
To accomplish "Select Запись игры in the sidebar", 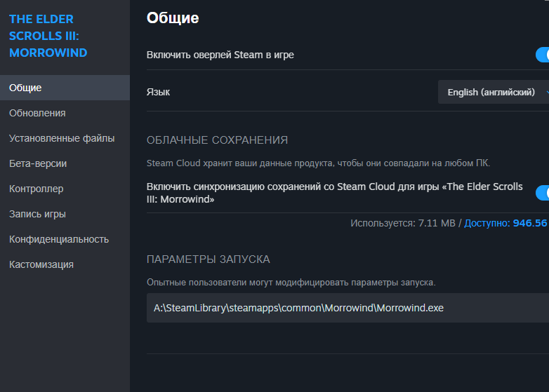I will coord(37,214).
